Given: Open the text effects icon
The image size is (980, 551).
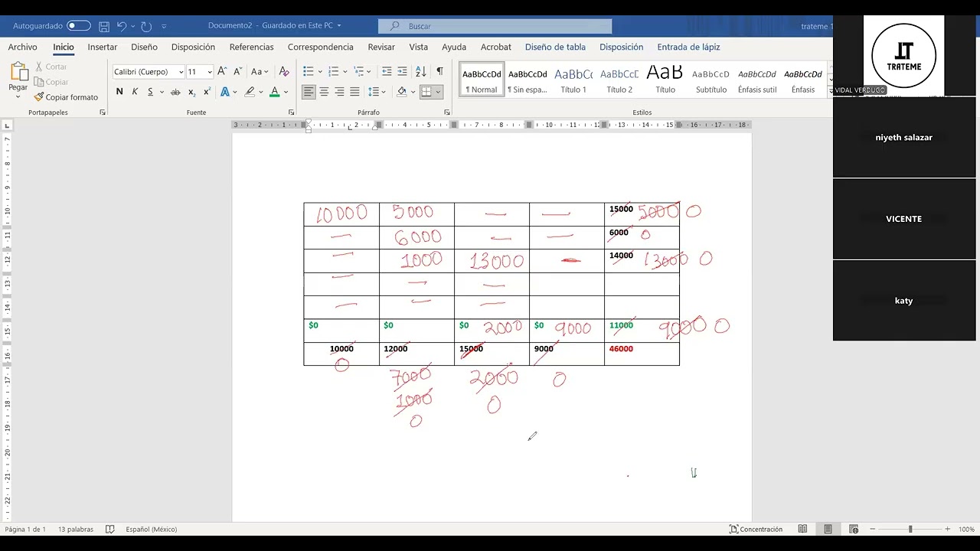Looking at the screenshot, I should [x=225, y=92].
